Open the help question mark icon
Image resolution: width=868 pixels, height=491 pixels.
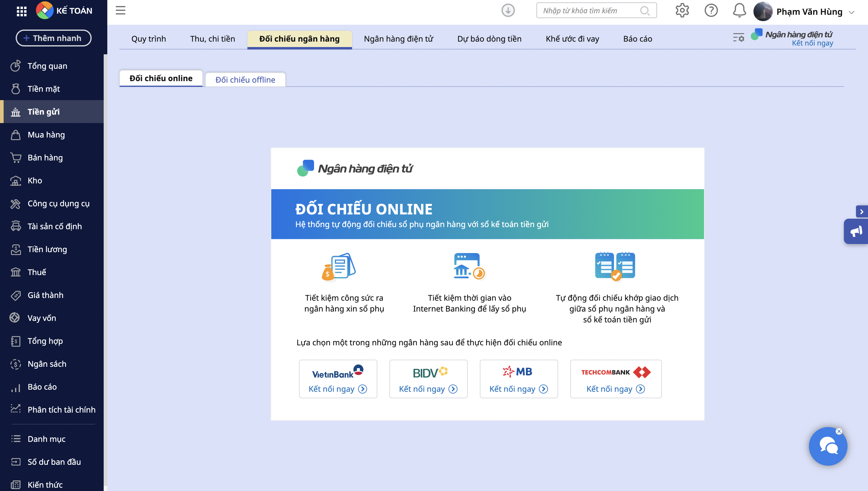click(x=711, y=11)
